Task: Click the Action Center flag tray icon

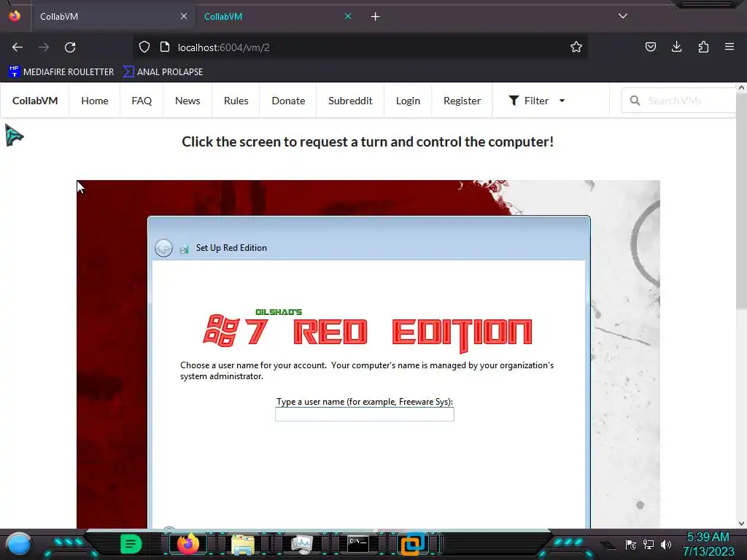Action: (631, 545)
